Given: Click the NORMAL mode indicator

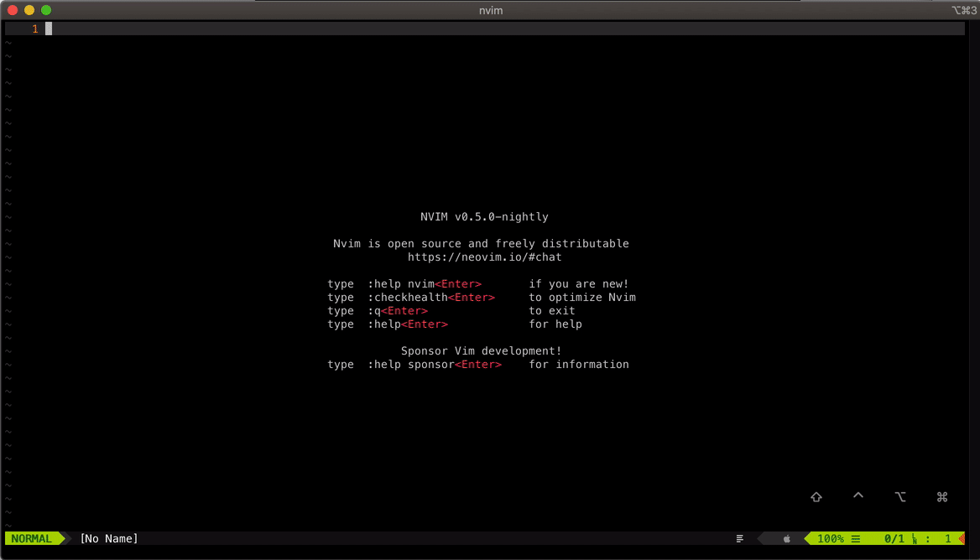Looking at the screenshot, I should pos(31,539).
